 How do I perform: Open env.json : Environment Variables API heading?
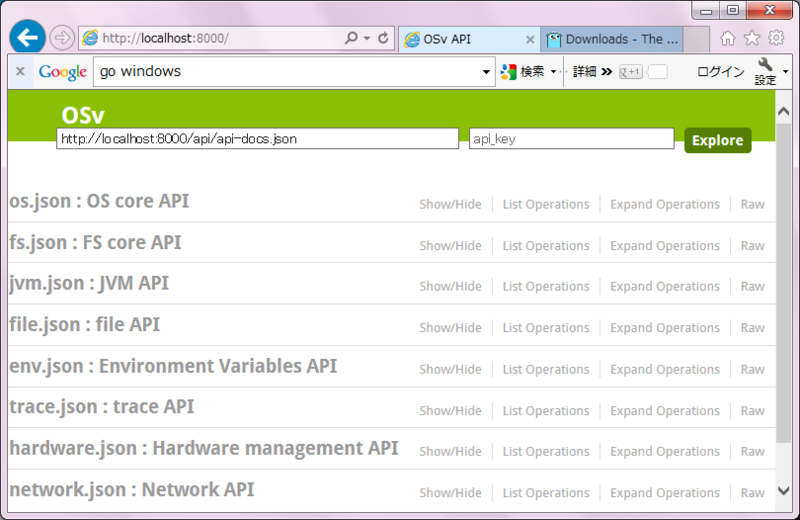pyautogui.click(x=173, y=366)
